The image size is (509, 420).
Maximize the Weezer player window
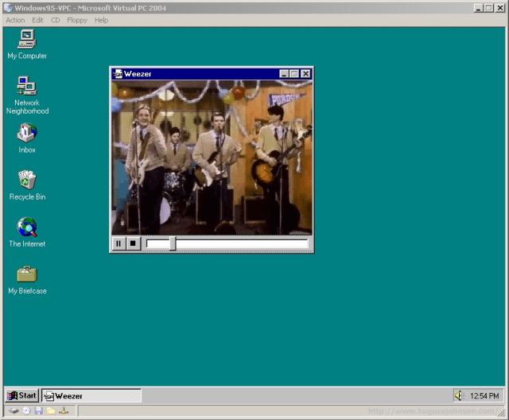coord(294,74)
